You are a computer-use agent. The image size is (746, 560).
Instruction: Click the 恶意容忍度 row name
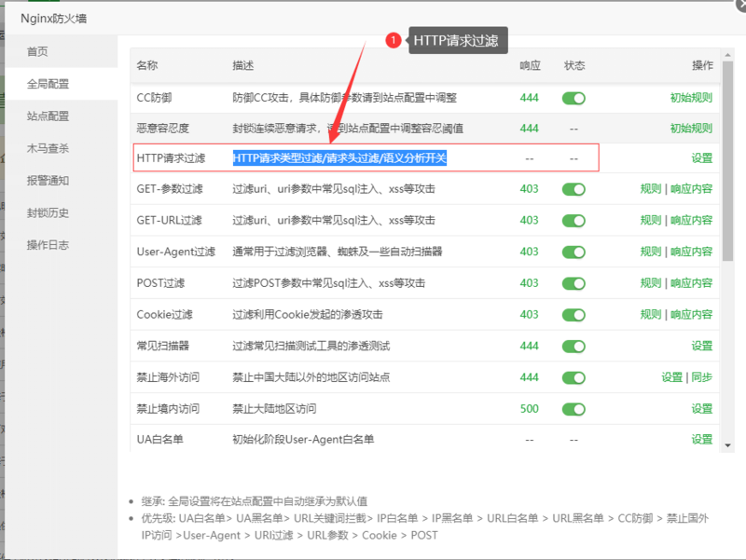(162, 128)
